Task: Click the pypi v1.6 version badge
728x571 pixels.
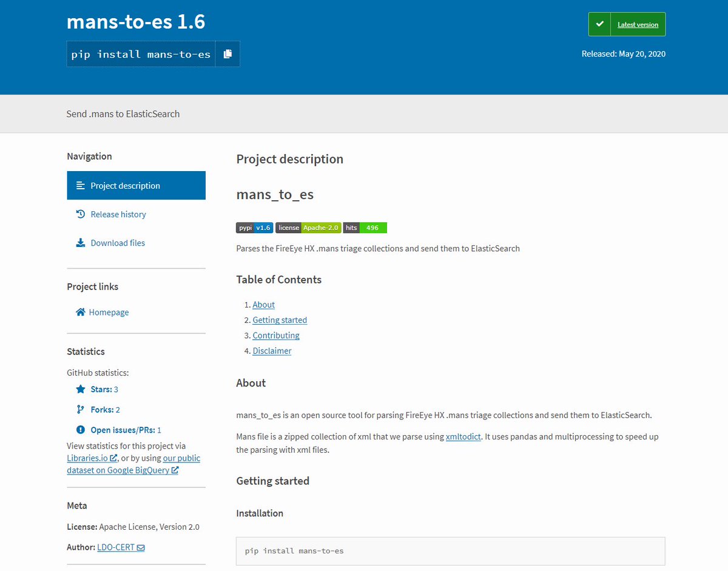Action: (x=254, y=228)
